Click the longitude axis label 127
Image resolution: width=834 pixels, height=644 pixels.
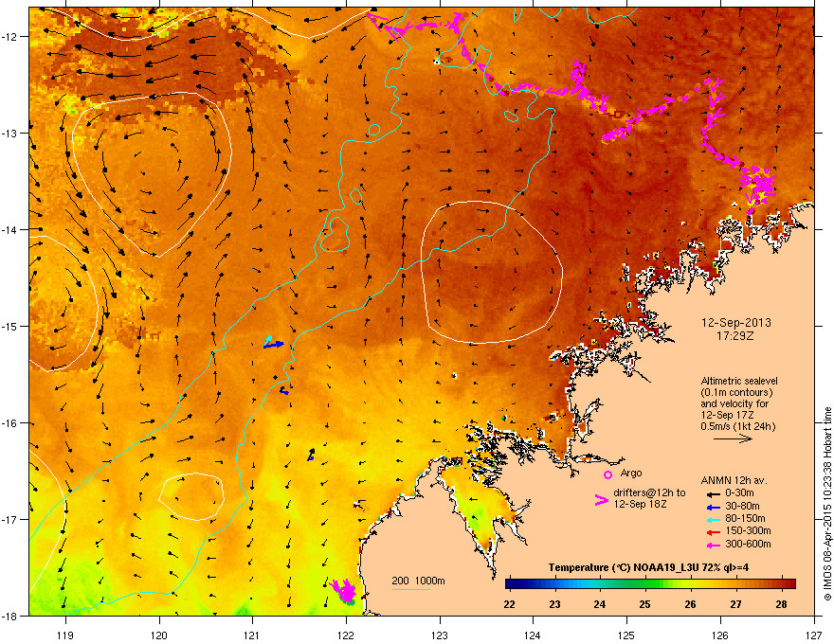click(x=814, y=635)
